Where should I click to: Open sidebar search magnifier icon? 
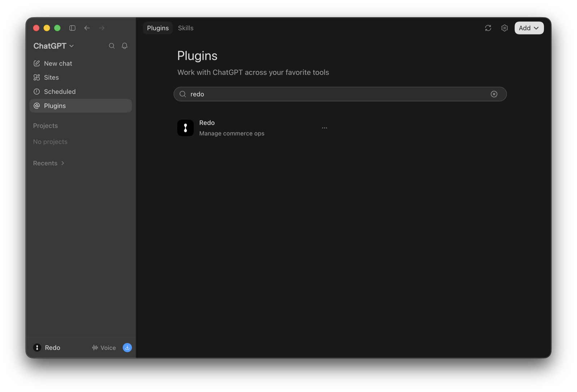(x=112, y=46)
